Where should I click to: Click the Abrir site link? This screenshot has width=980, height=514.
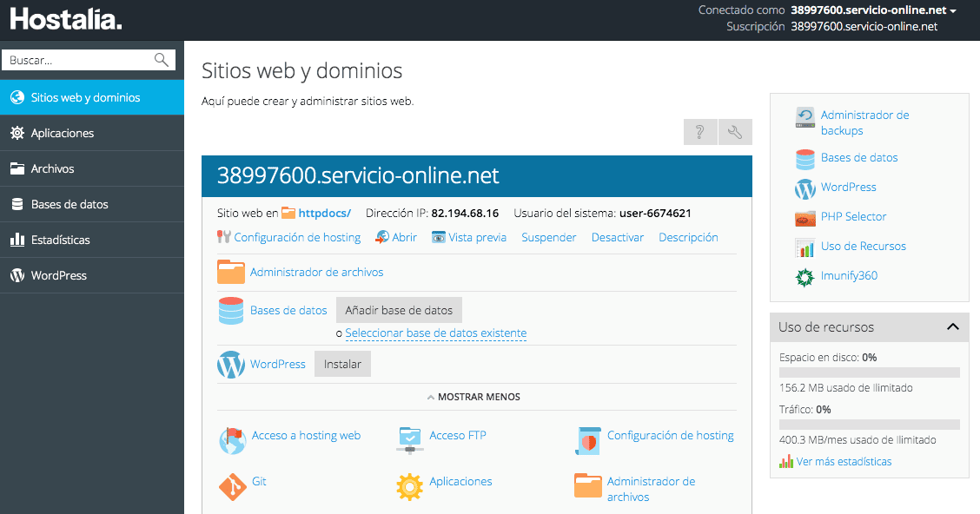point(404,237)
